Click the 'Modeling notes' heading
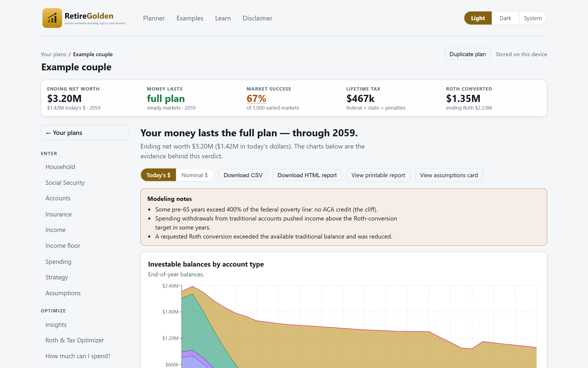Image resolution: width=588 pixels, height=368 pixels. (170, 199)
